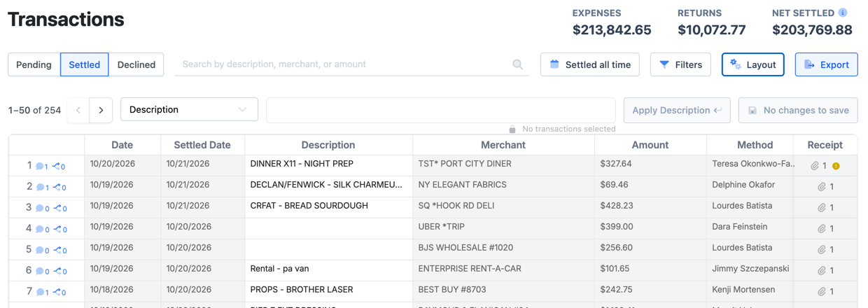Click comment icon in row 1

point(40,167)
